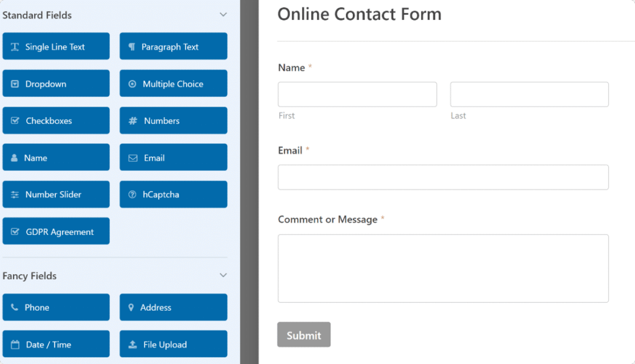Viewport: 635px width, 364px height.
Task: Click inside the First name input box
Action: pos(357,94)
